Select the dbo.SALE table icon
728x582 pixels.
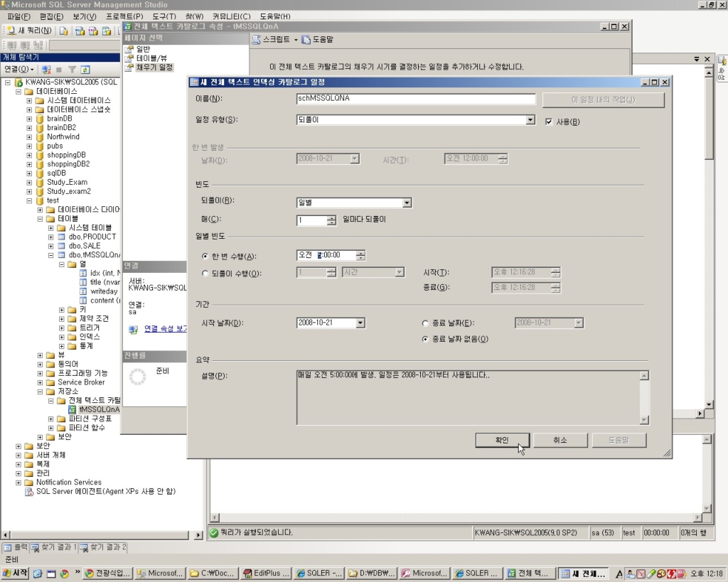click(x=62, y=246)
